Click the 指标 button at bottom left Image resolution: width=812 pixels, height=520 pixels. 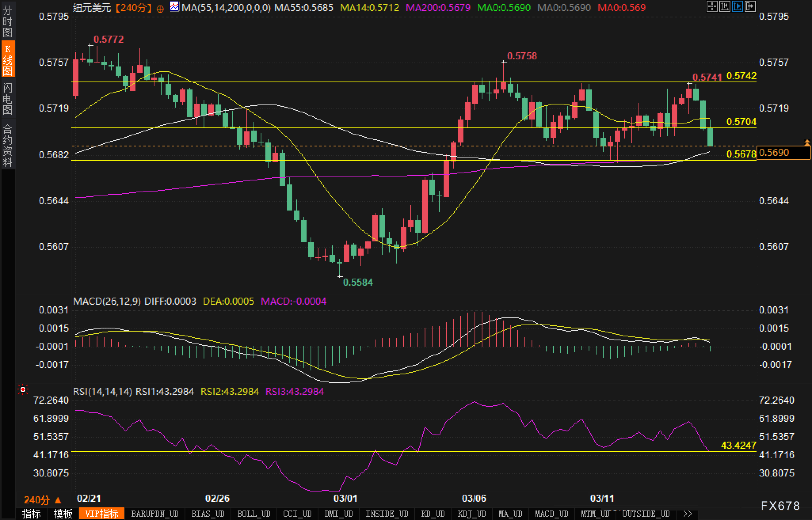(32, 514)
